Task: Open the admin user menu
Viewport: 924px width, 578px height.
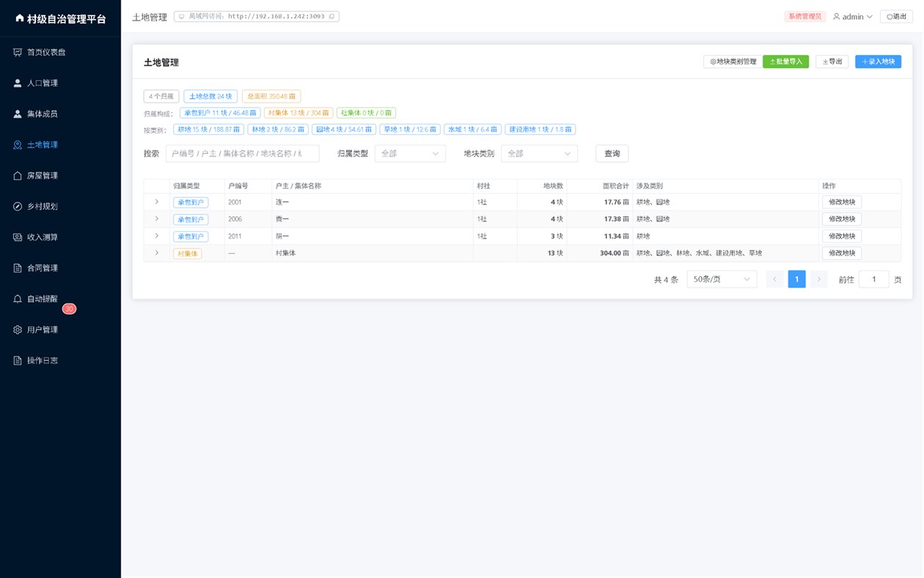Action: point(852,16)
